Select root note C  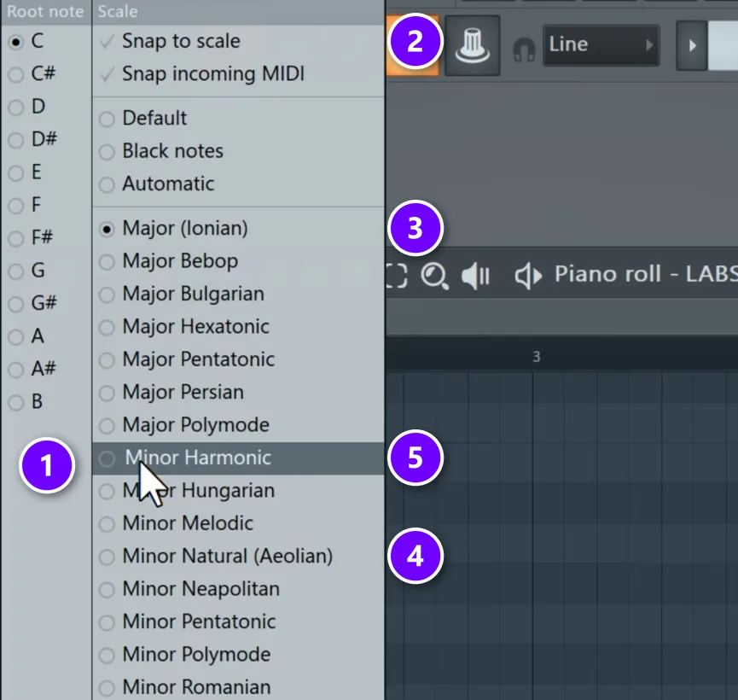pyautogui.click(x=27, y=41)
